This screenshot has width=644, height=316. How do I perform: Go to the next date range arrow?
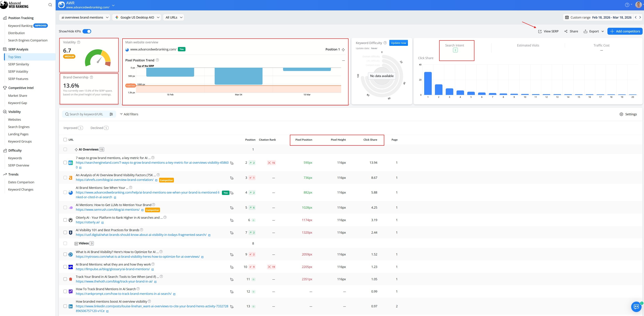tap(640, 17)
